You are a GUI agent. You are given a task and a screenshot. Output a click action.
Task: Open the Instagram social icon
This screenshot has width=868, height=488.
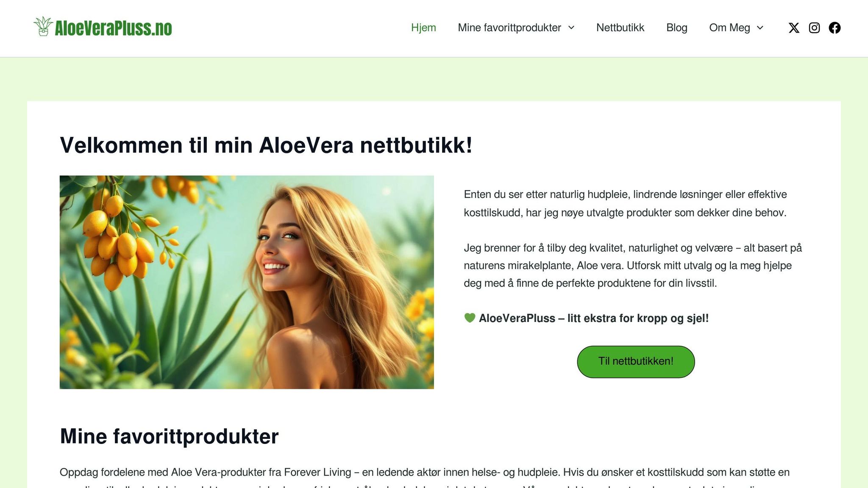(814, 28)
